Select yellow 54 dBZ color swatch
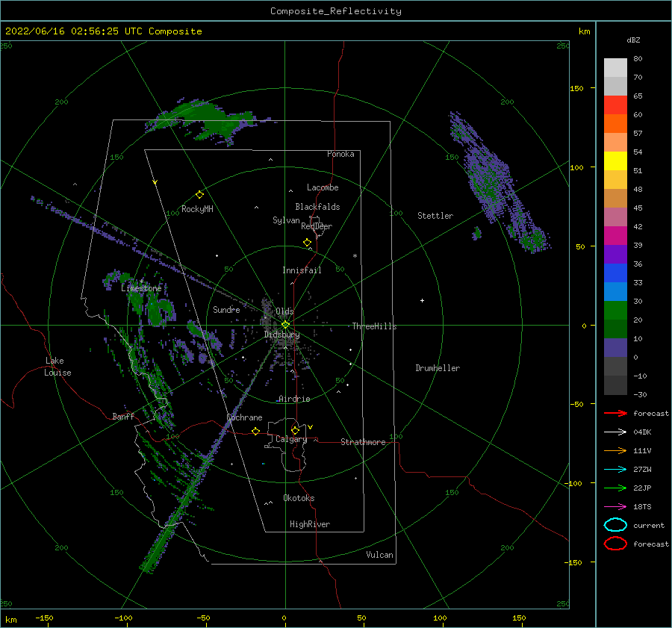The height and width of the screenshot is (628, 672). tap(615, 161)
